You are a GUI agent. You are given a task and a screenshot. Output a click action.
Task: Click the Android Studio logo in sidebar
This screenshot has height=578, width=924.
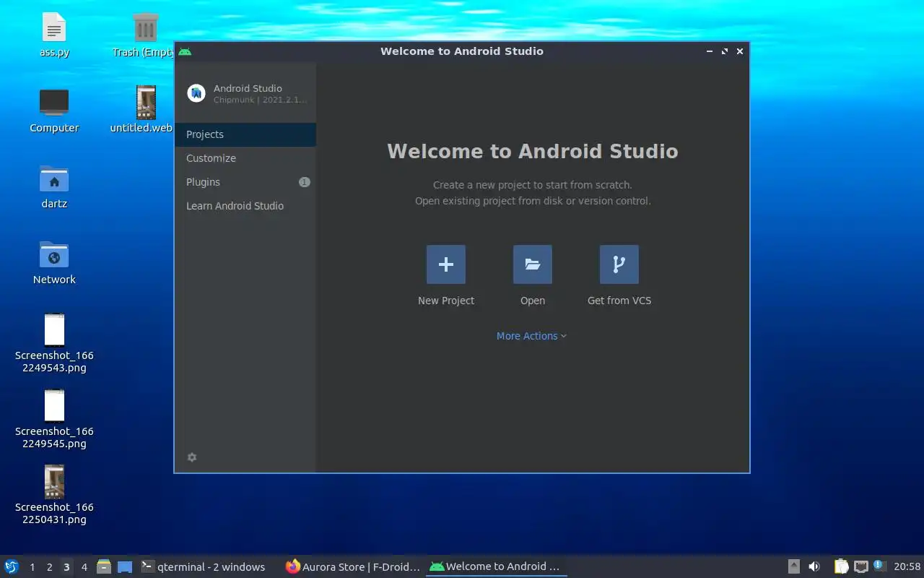pyautogui.click(x=196, y=93)
